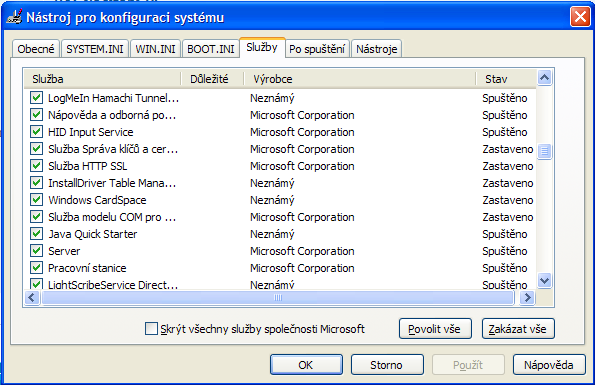The image size is (595, 385).
Task: Select the LogMeIn Hamachi Tunnel... row text
Action: click(x=113, y=98)
